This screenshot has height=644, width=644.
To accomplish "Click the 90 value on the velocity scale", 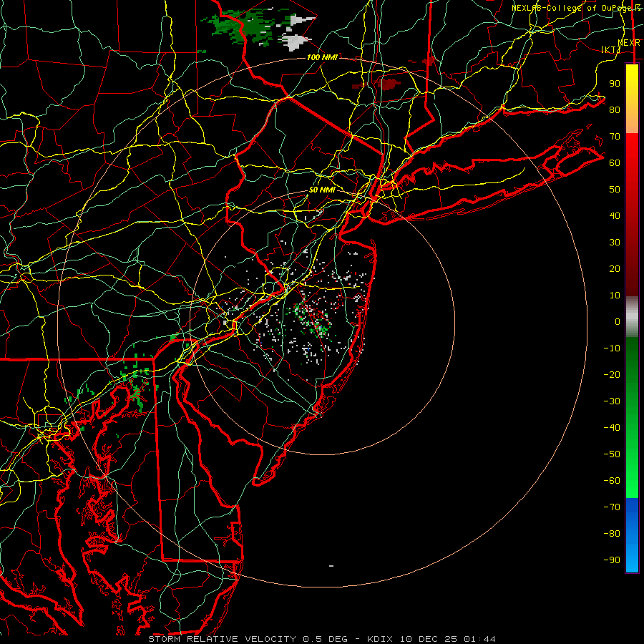I will (615, 84).
